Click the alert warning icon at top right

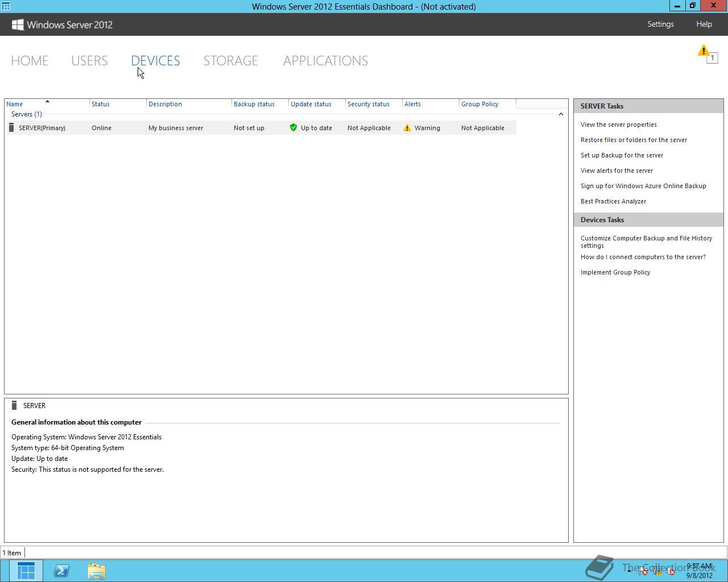pos(704,51)
